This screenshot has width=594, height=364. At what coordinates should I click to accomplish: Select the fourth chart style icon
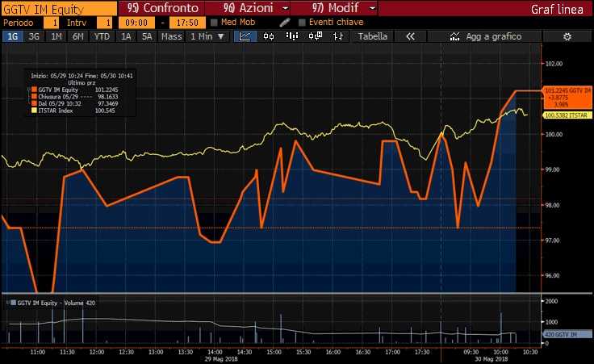[316, 36]
